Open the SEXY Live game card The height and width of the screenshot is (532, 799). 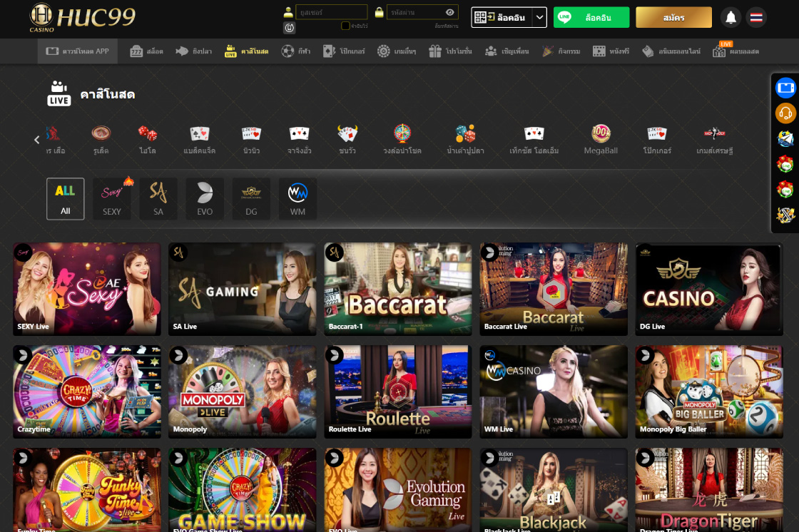[x=86, y=289]
